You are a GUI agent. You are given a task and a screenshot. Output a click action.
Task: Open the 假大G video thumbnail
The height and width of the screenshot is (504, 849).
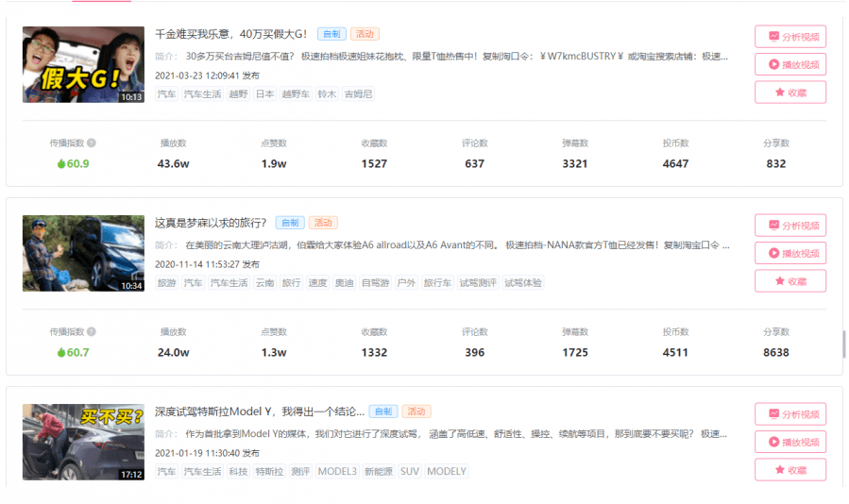[83, 64]
